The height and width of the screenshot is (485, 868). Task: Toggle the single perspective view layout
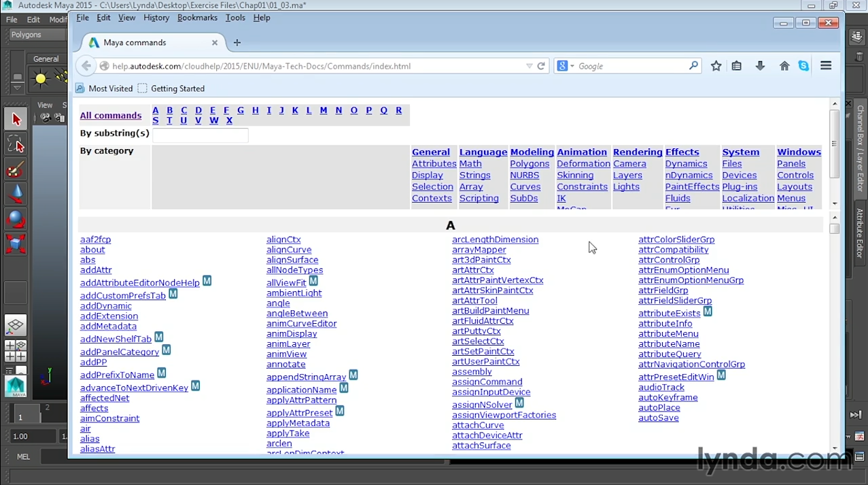point(16,325)
